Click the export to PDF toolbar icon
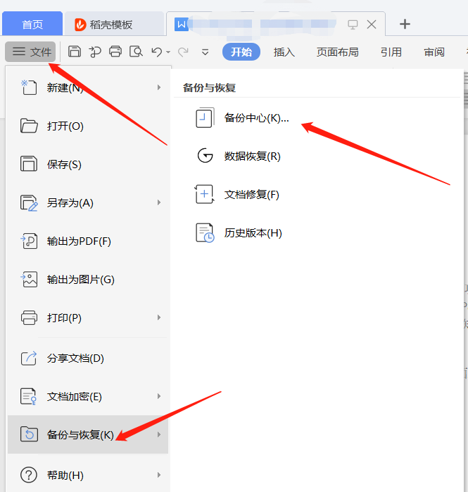Image resolution: width=468 pixels, height=496 pixels. [x=95, y=52]
